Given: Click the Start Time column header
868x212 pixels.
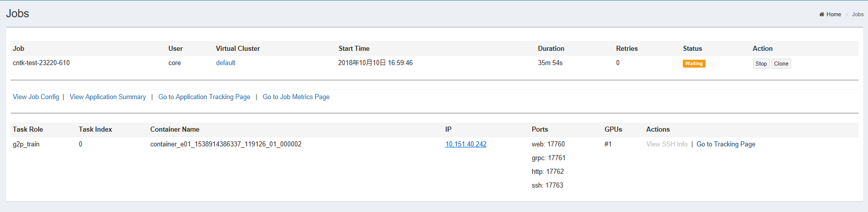Looking at the screenshot, I should 354,48.
